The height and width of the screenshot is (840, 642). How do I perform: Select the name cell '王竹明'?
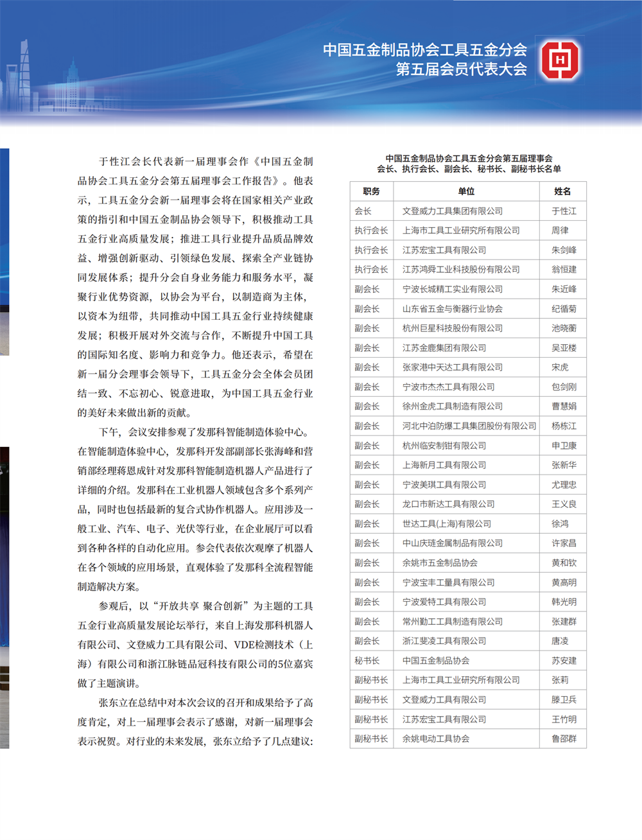click(564, 719)
